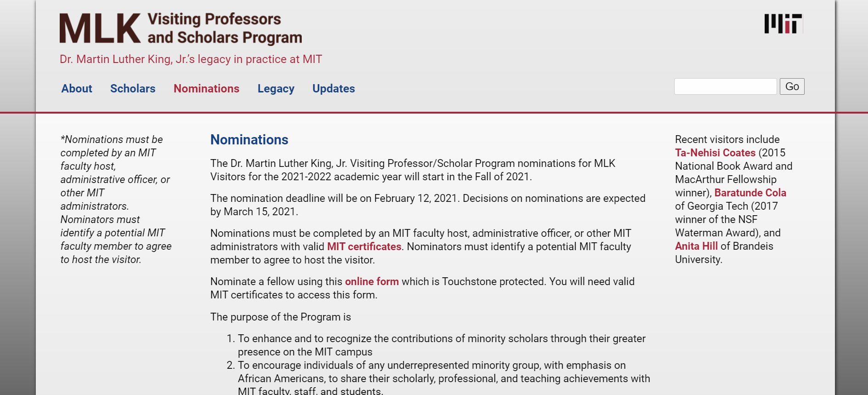The image size is (868, 395).
Task: Click the blue Nominations page heading
Action: (x=249, y=140)
